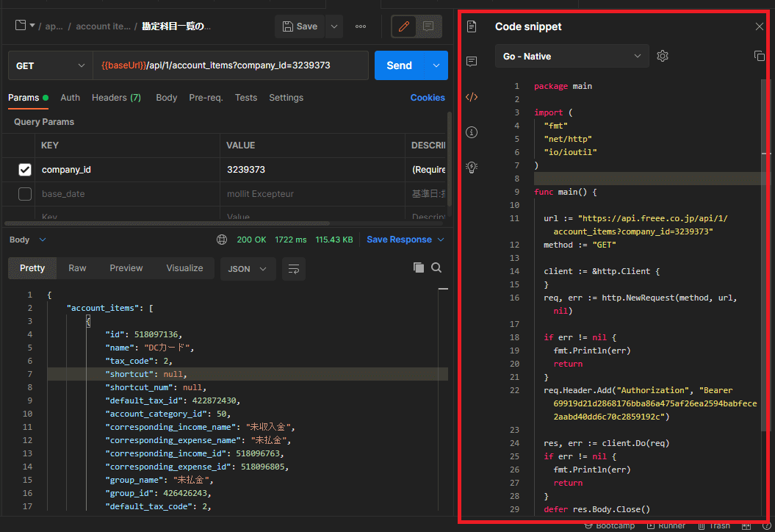Click the Cookies link
The height and width of the screenshot is (532, 775).
click(427, 98)
